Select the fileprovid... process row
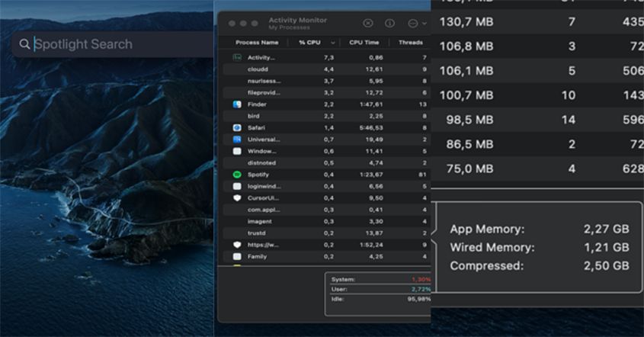 [326, 92]
